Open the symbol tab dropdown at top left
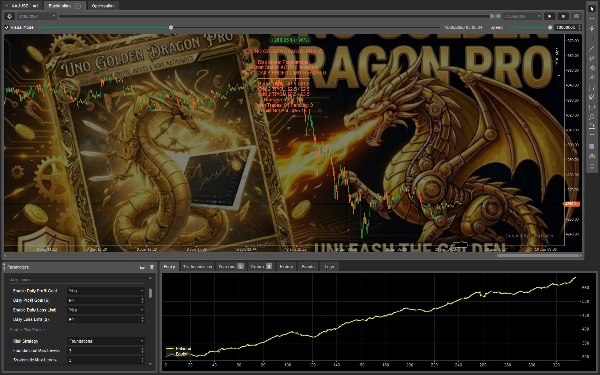Image resolution: width=600 pixels, height=375 pixels. [x=7, y=6]
